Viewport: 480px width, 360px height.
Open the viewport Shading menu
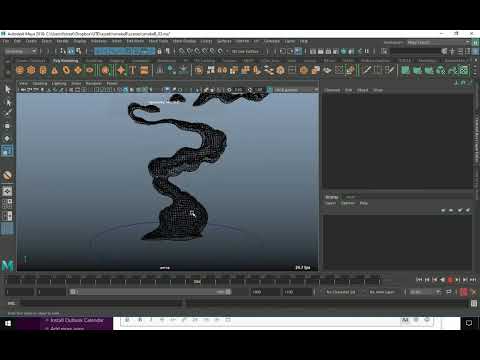40,83
